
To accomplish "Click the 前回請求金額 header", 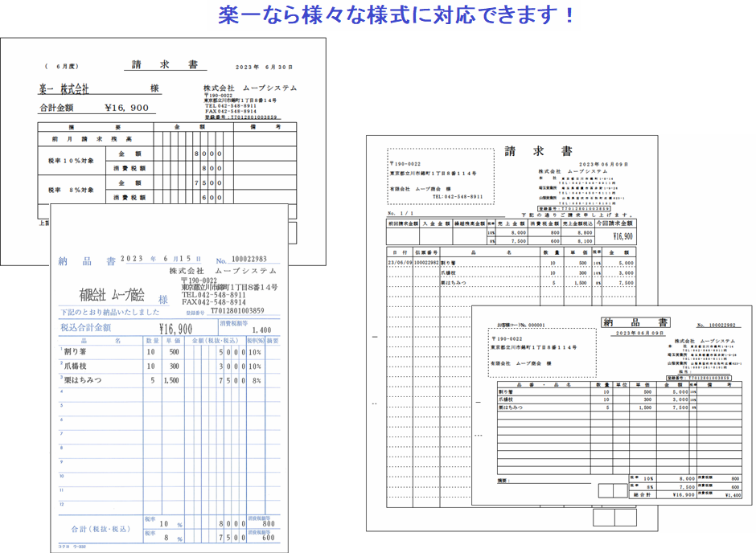I will pyautogui.click(x=403, y=224).
